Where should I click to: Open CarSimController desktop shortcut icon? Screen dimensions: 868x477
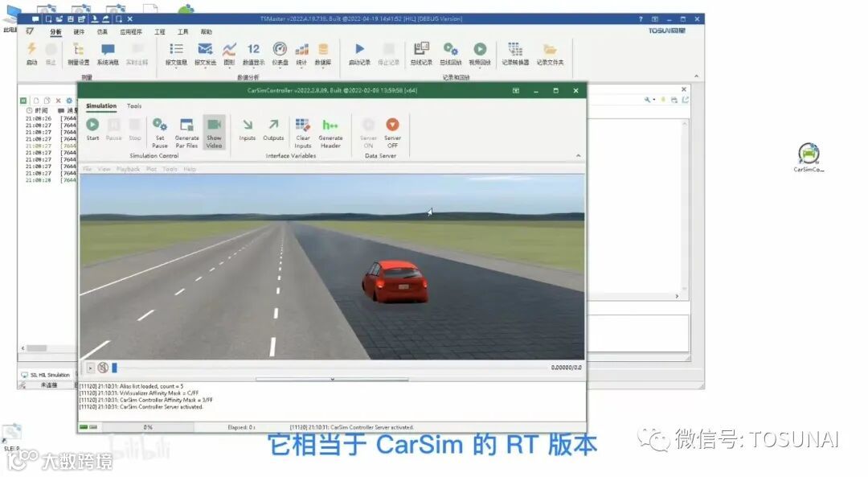pos(809,158)
